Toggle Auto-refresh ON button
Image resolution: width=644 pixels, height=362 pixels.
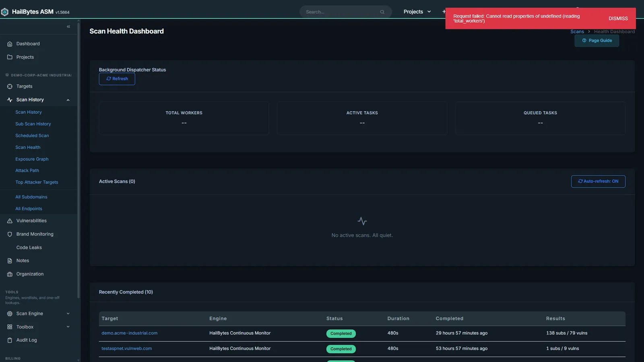[598, 181]
